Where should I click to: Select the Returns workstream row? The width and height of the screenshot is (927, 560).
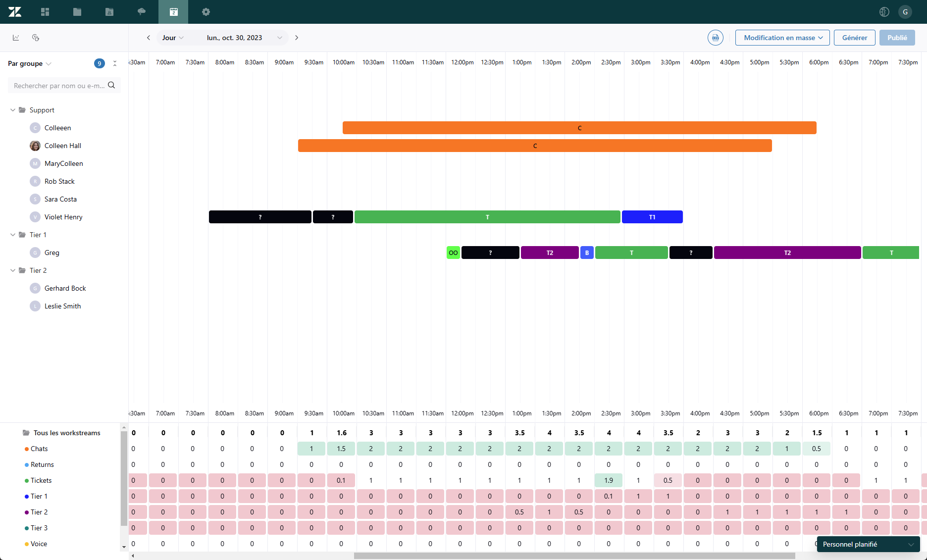(x=42, y=464)
